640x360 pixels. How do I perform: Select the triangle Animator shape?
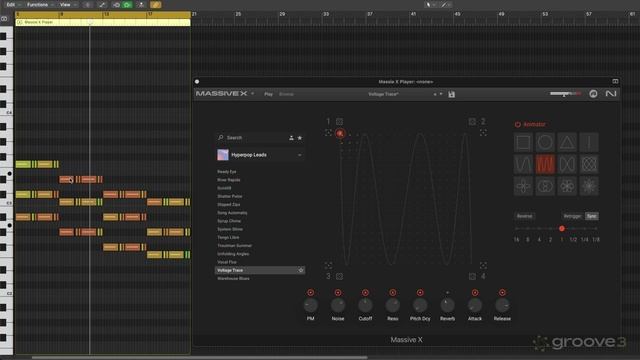[x=567, y=142]
